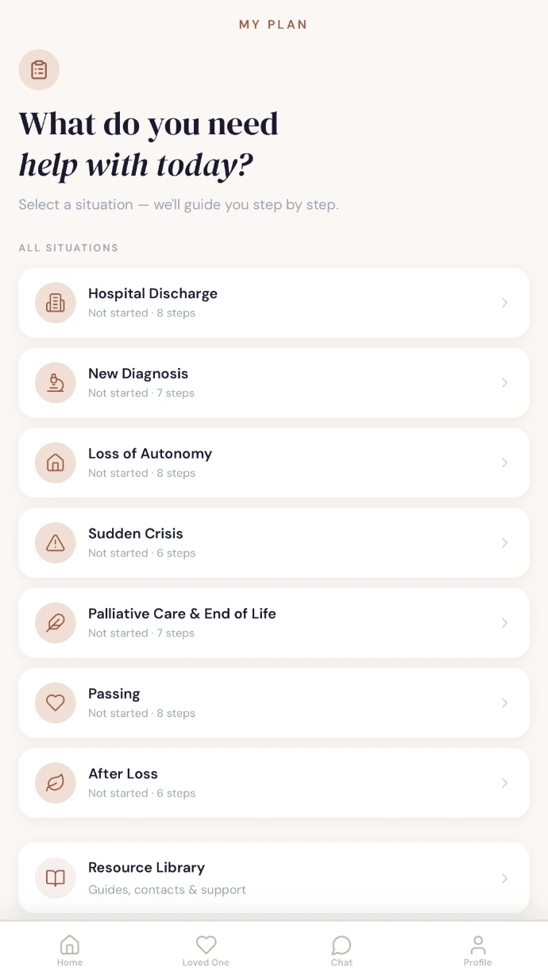Open the Loss of Autonomy title

[x=150, y=454]
